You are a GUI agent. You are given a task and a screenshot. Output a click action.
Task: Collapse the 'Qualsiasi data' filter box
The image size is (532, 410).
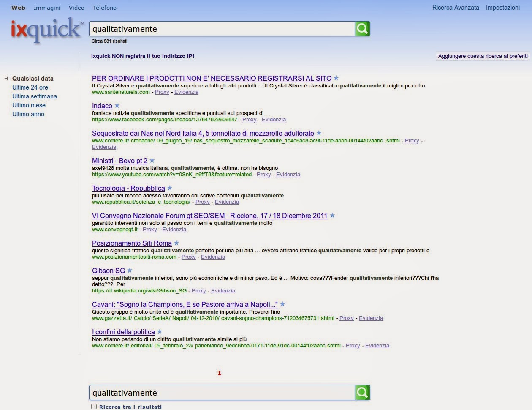click(x=6, y=78)
